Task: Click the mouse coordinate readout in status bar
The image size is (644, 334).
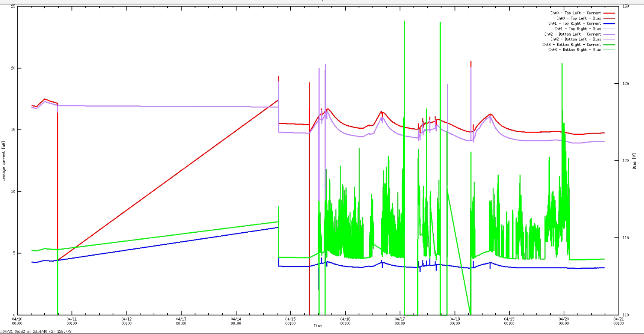Action: [x=36, y=332]
